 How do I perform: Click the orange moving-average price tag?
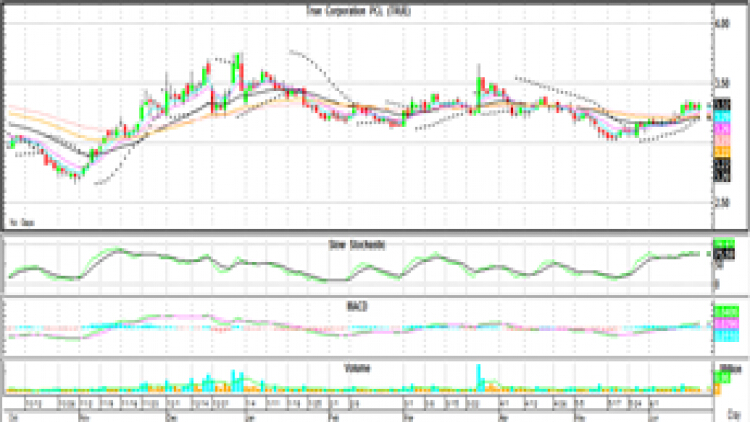(x=722, y=152)
